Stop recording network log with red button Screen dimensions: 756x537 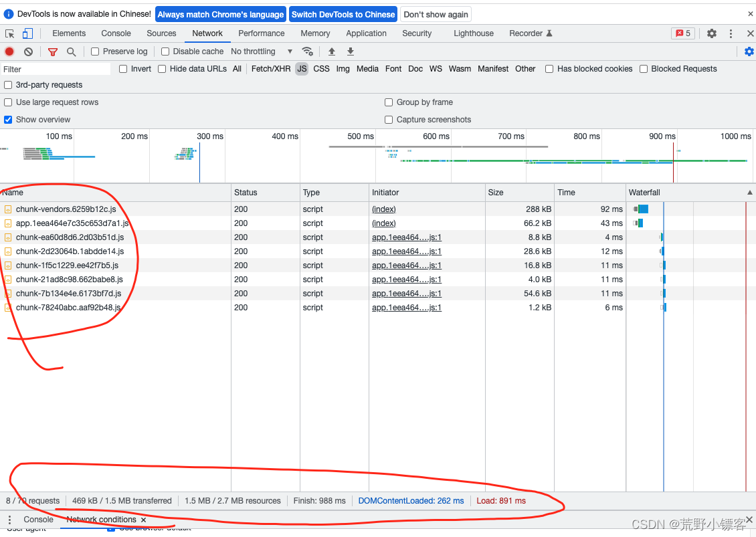9,51
